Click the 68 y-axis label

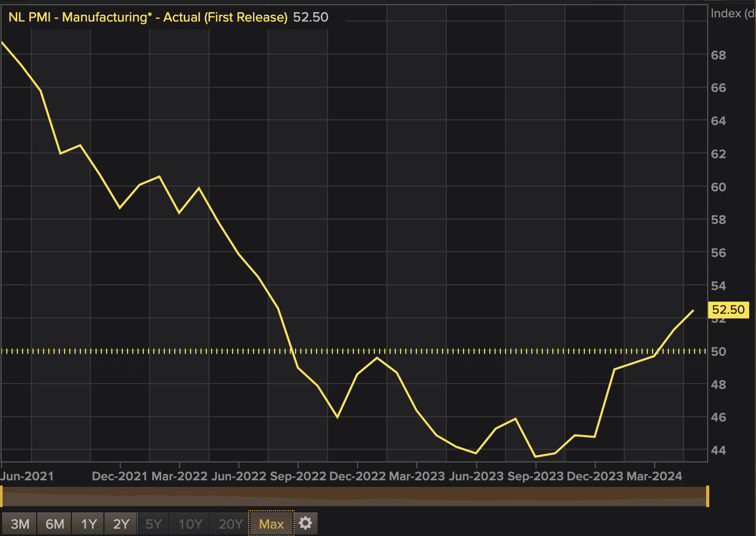tap(718, 55)
